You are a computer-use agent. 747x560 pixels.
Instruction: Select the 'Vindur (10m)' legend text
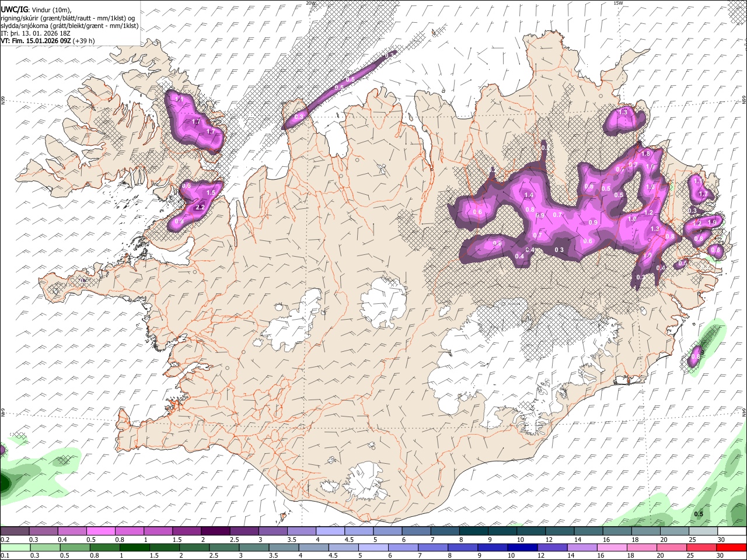point(51,9)
